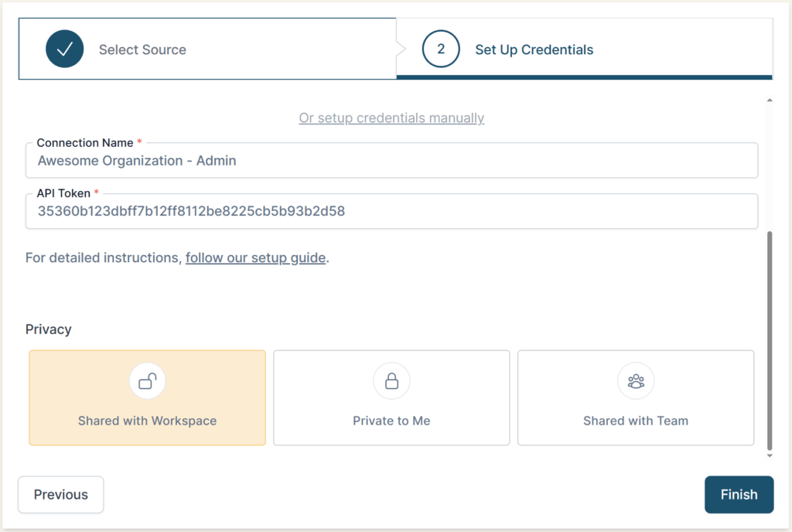Click the numbered circle for step 2
Image resolution: width=792 pixels, height=532 pixels.
click(441, 48)
